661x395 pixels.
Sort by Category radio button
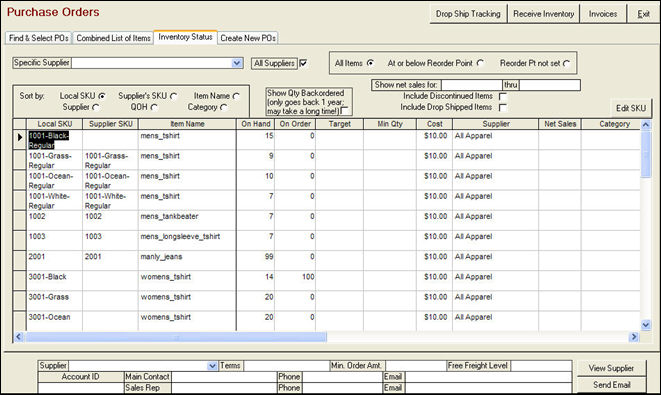[223, 107]
